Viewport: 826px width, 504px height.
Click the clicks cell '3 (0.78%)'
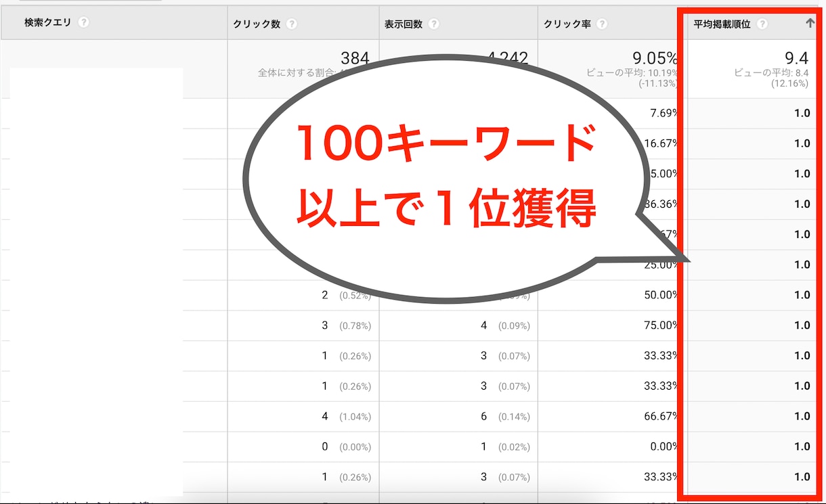click(346, 325)
